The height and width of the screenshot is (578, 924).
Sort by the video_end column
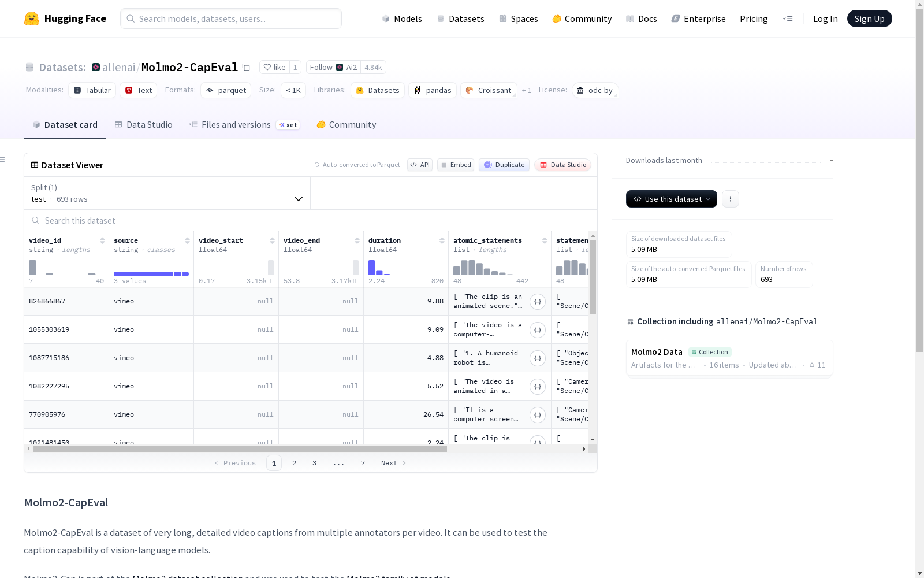click(x=357, y=240)
